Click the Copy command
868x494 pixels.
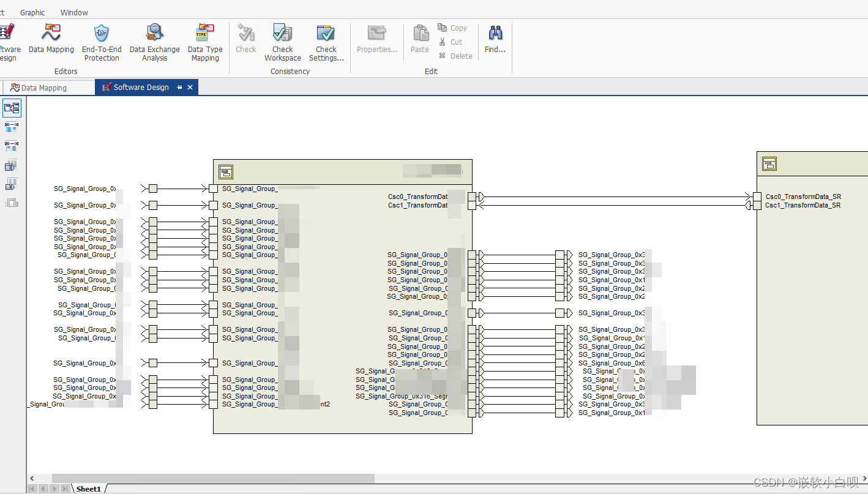point(453,28)
